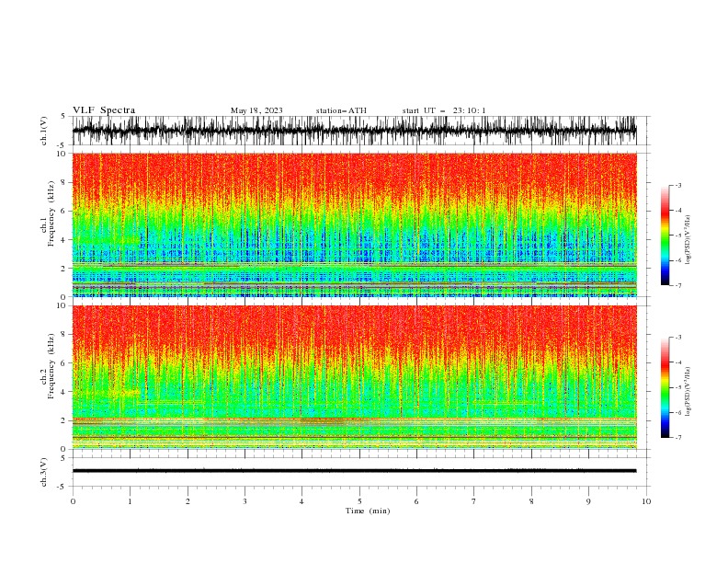Image resolution: width=728 pixels, height=563 pixels.
Task: Select the ch.1 "Frequency (kHz)" axis label
Action: (51, 214)
